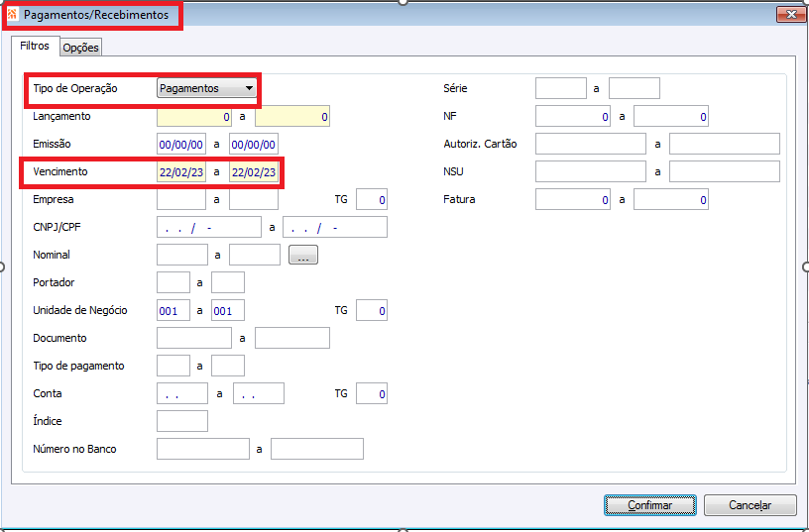Click the first CNPJ/CPF field
Screen dimensions: 809x532
[x=209, y=227]
